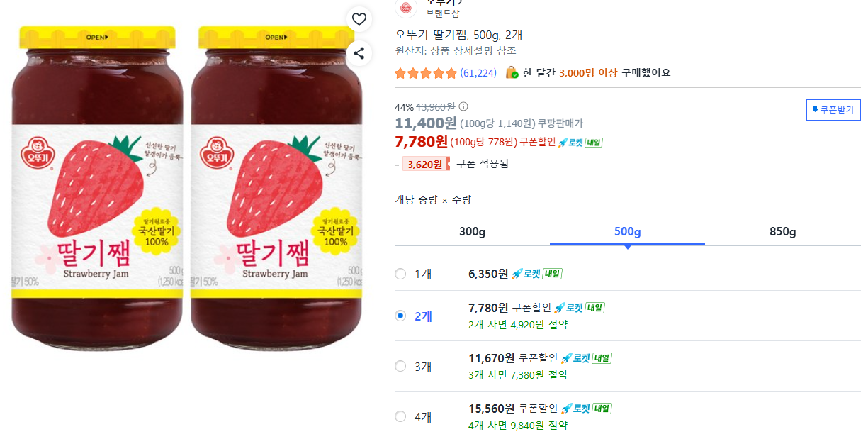The image size is (868, 444).
Task: Click the Ottogi brand logo icon
Action: [405, 8]
